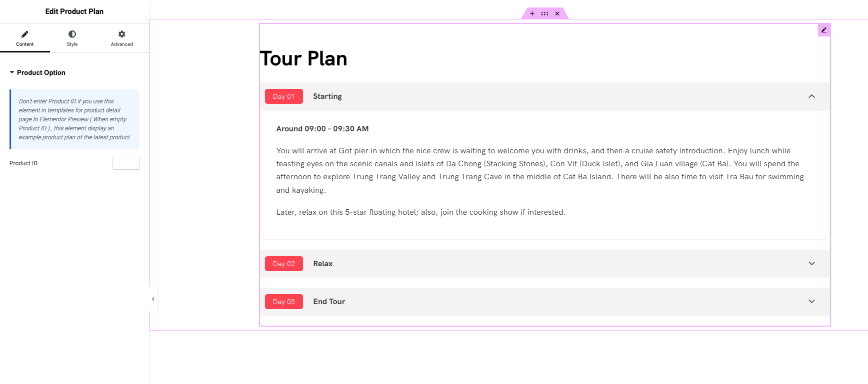Click the Day 01 red badge
The image size is (868, 384).
284,96
